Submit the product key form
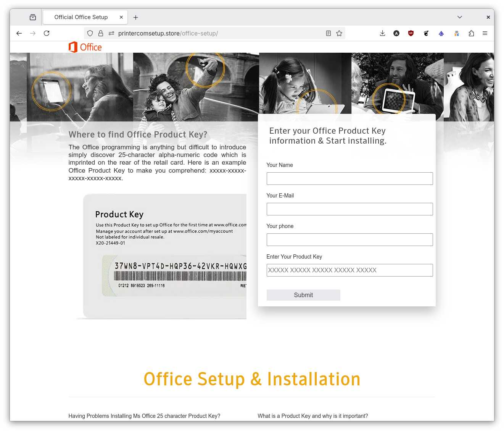The image size is (504, 432). [x=303, y=295]
